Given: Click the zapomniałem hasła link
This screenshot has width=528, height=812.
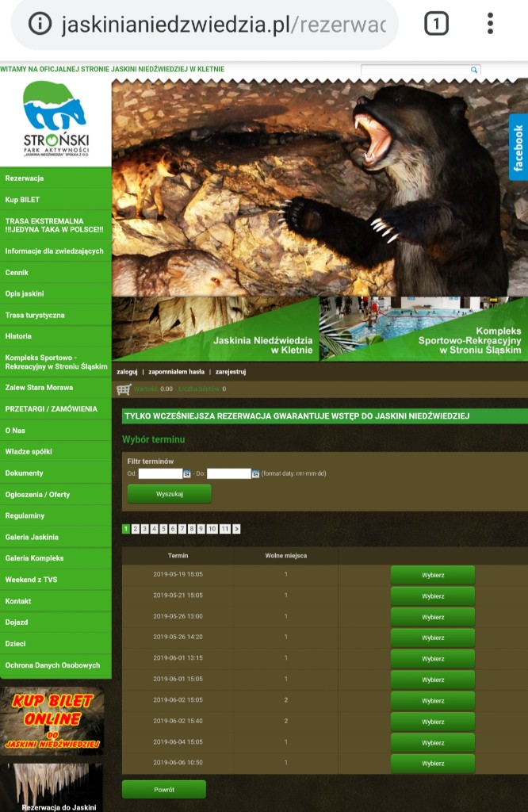Looking at the screenshot, I should point(176,372).
